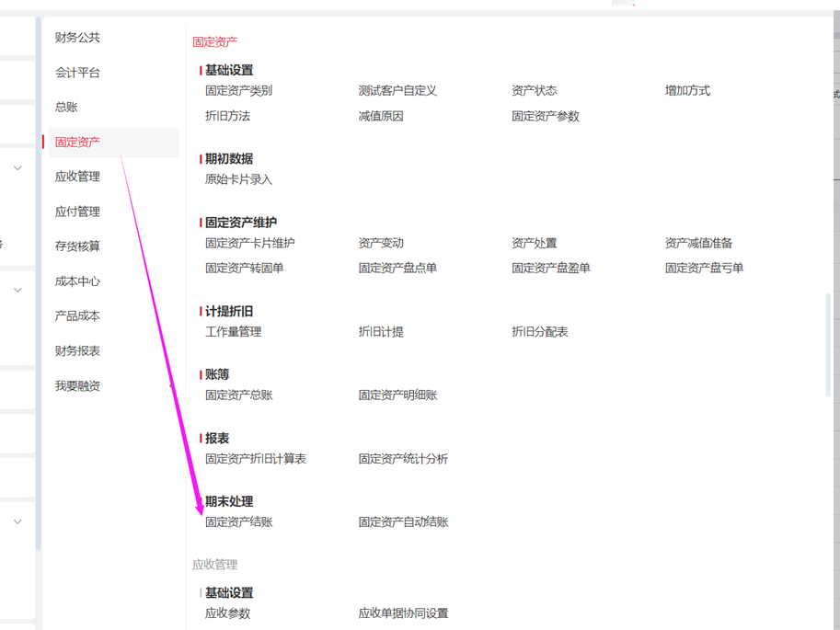Open 资产变动 page
The width and height of the screenshot is (840, 630).
[381, 243]
